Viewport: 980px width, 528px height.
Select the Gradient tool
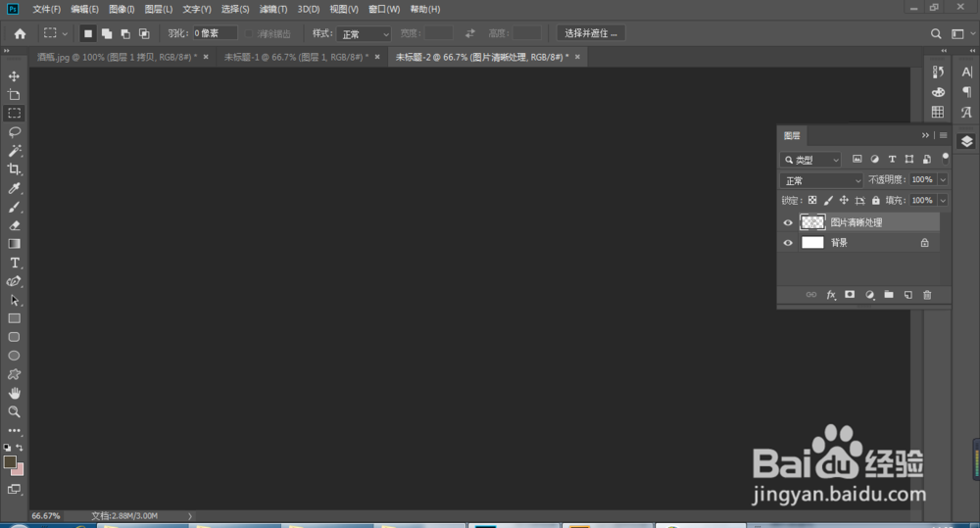14,244
